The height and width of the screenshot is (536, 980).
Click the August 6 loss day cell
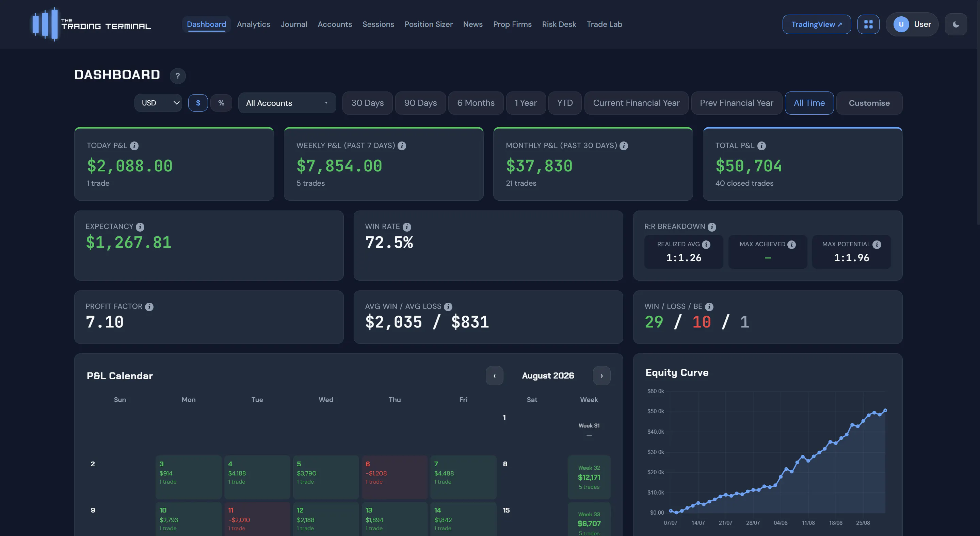click(x=395, y=477)
